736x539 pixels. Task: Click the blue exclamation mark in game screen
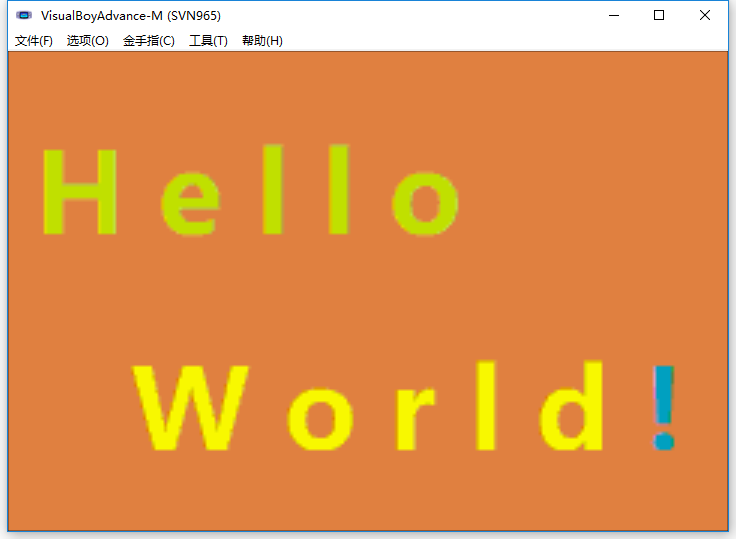pyautogui.click(x=664, y=408)
